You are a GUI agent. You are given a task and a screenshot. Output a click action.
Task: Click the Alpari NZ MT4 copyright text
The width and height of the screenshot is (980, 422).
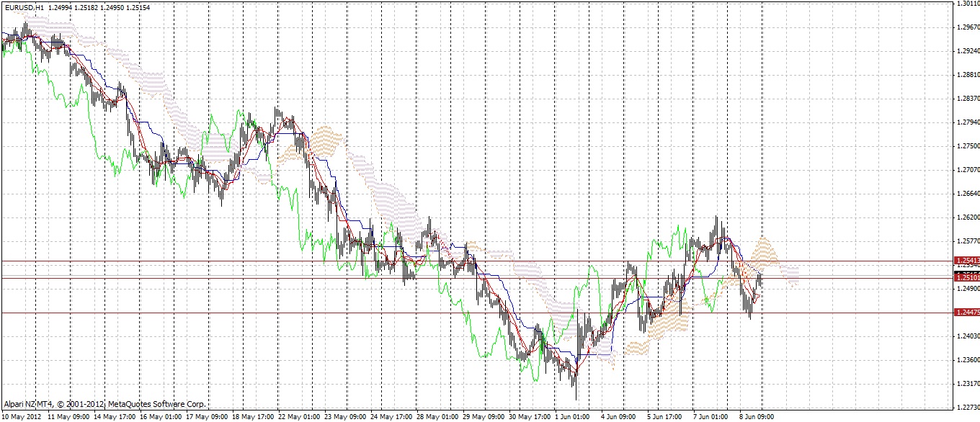105,405
